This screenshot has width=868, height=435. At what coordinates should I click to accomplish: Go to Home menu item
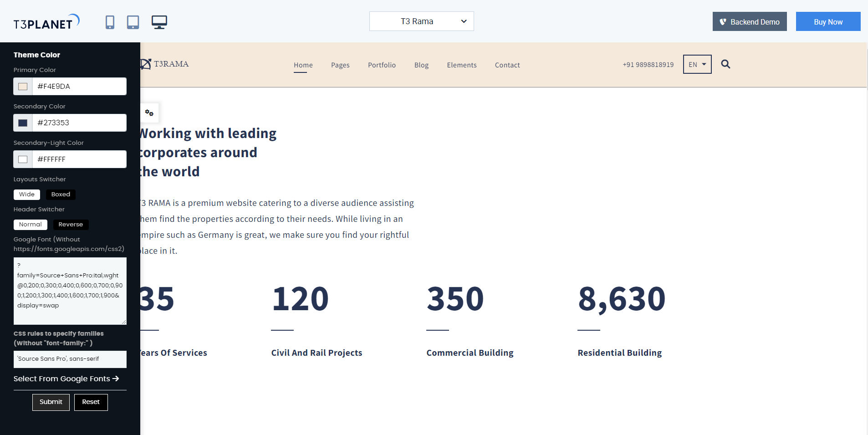pyautogui.click(x=303, y=65)
